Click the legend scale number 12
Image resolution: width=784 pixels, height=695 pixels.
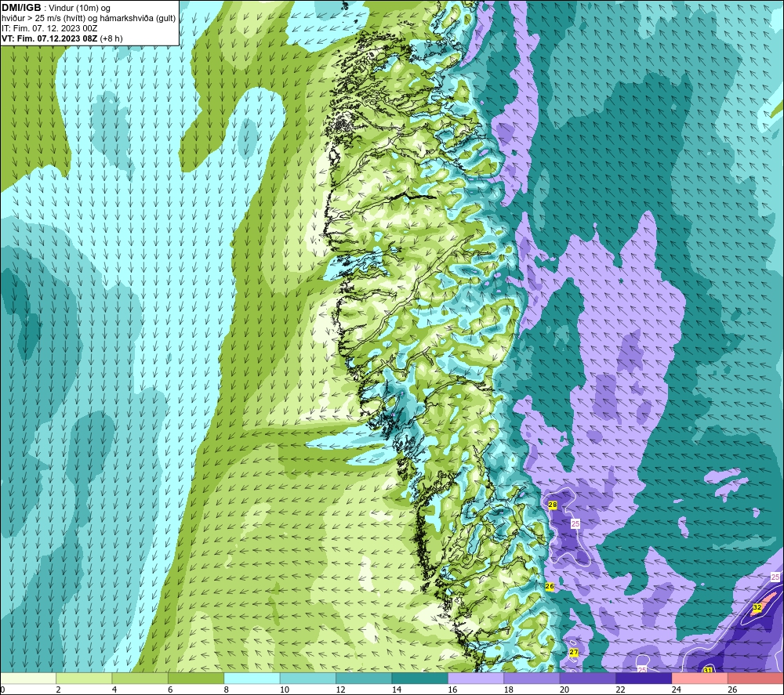pyautogui.click(x=340, y=690)
